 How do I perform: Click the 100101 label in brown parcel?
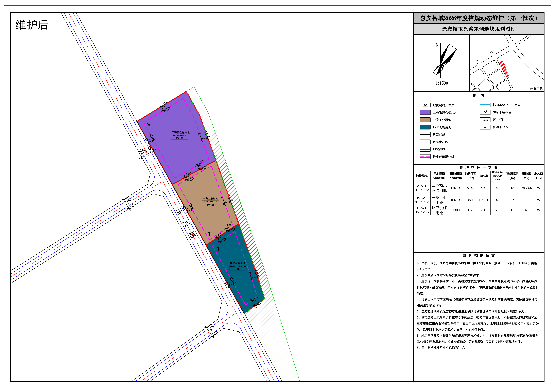(210, 205)
